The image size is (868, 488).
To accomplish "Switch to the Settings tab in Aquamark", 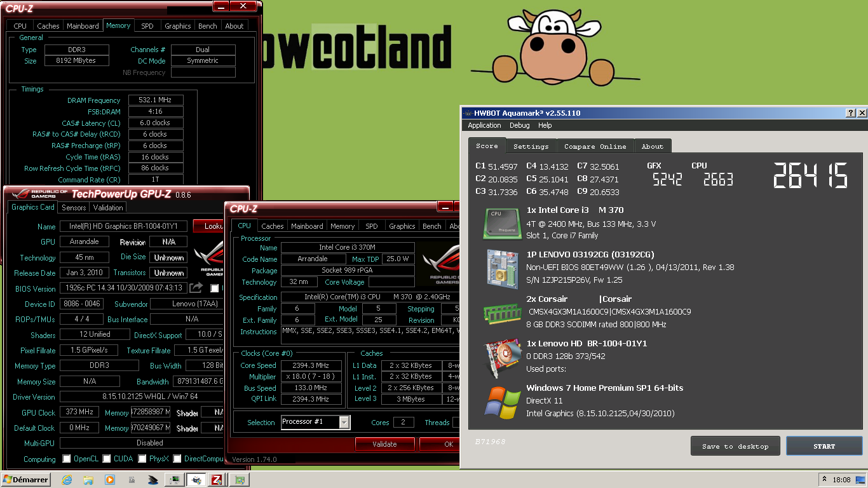I will tap(531, 146).
